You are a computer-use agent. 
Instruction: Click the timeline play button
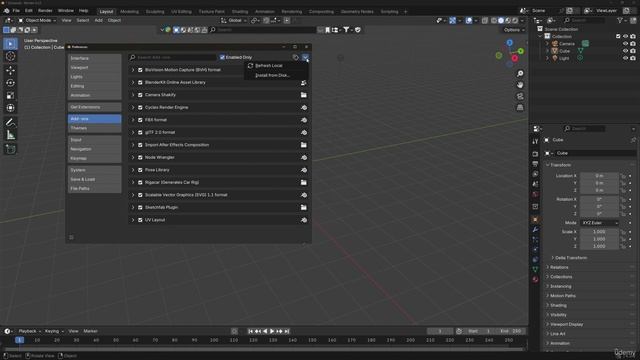[272, 331]
